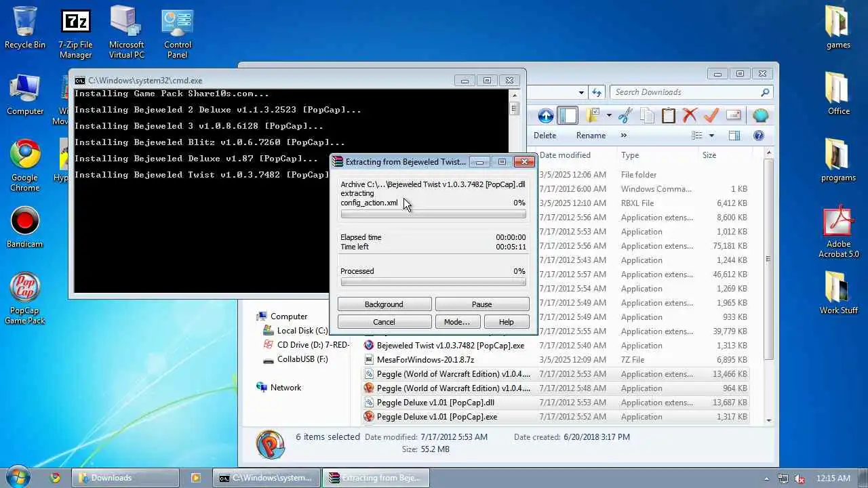
Task: Toggle the preview pane icon
Action: point(734,136)
